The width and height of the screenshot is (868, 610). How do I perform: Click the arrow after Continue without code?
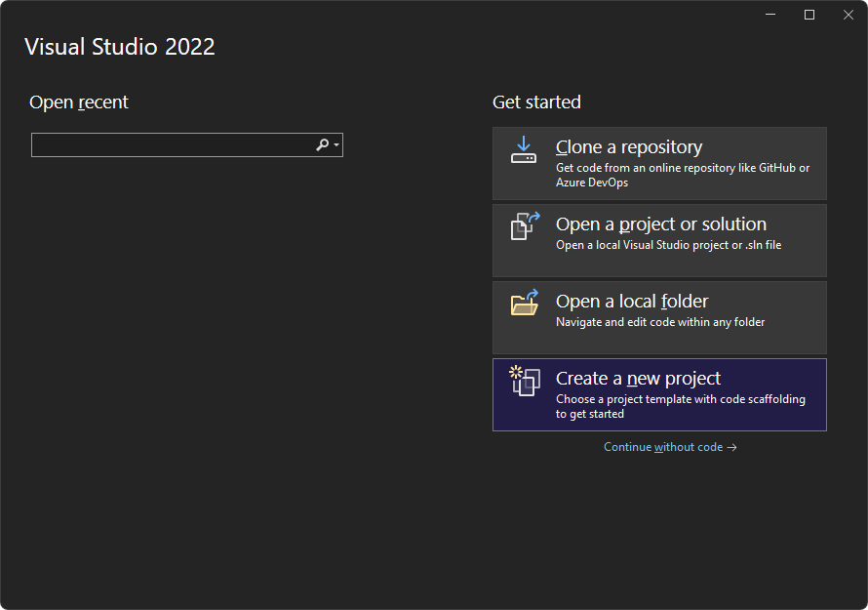pos(732,446)
